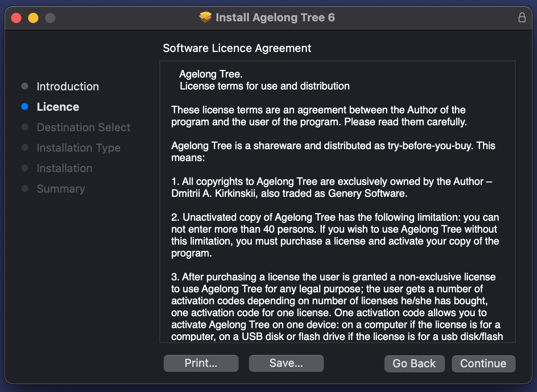Select the Licence step label in the sidebar

pyautogui.click(x=58, y=107)
